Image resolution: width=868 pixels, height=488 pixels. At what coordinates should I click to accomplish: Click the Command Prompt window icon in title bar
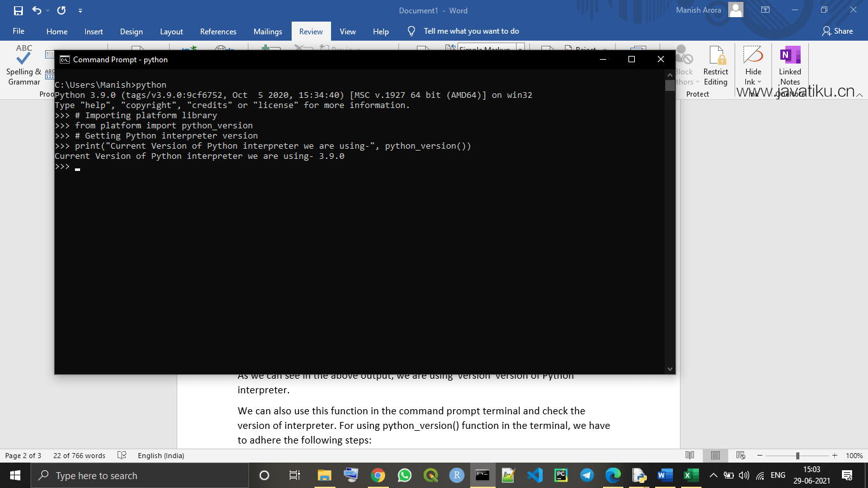(x=65, y=59)
